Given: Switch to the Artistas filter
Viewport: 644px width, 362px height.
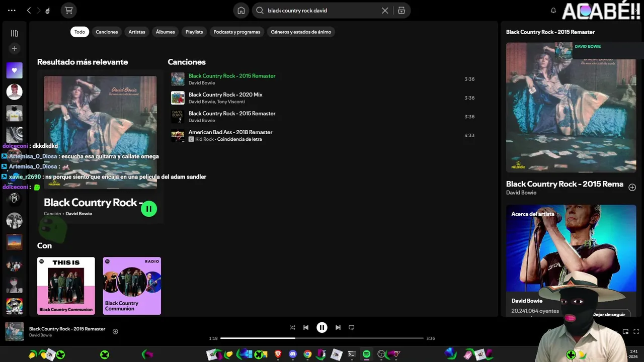Looking at the screenshot, I should [137, 32].
